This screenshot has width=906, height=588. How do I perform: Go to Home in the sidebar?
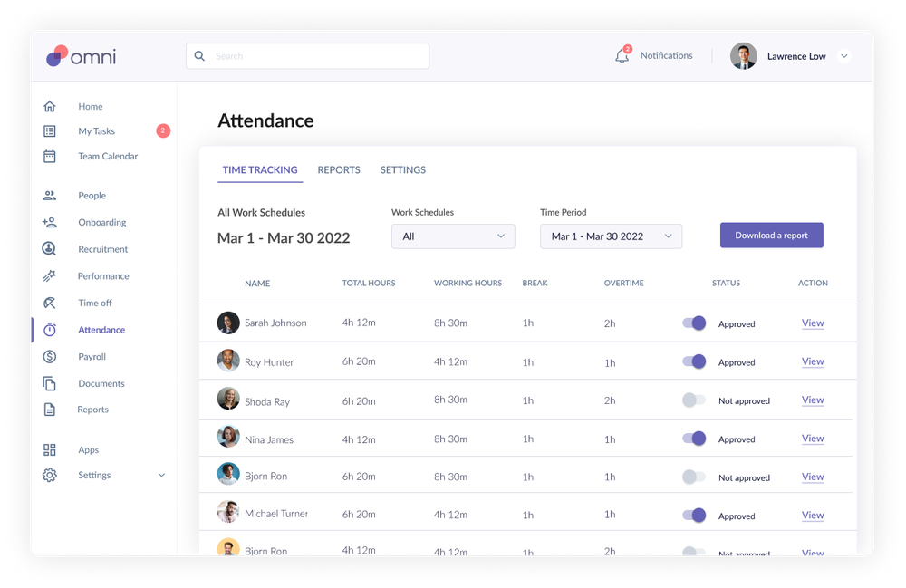tap(91, 106)
